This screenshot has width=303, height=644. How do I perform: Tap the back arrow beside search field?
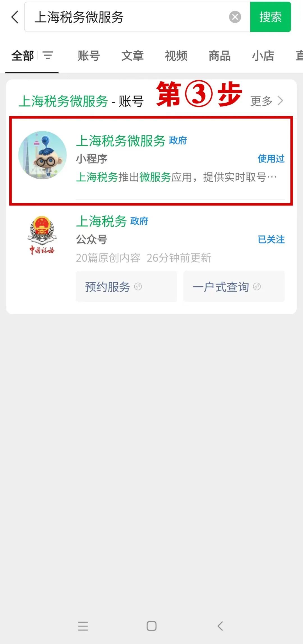click(15, 17)
